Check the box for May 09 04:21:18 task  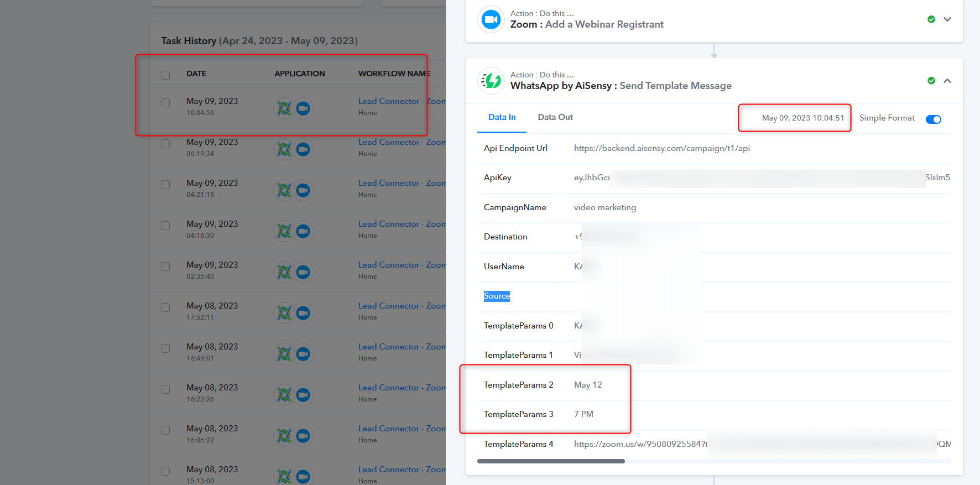click(165, 185)
